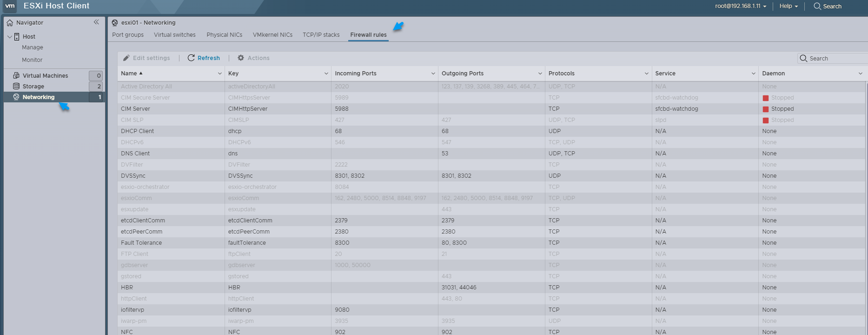Select the Active Directory All rule name
868x335 pixels.
(146, 87)
